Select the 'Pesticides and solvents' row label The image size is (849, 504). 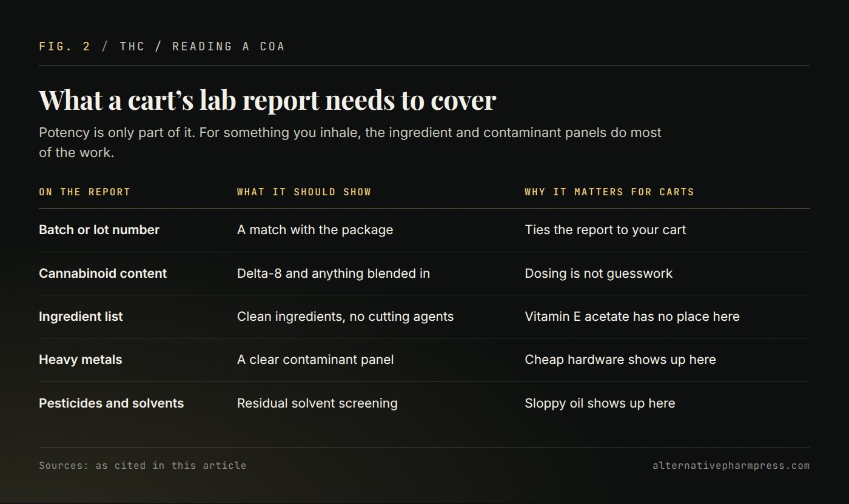click(x=111, y=403)
